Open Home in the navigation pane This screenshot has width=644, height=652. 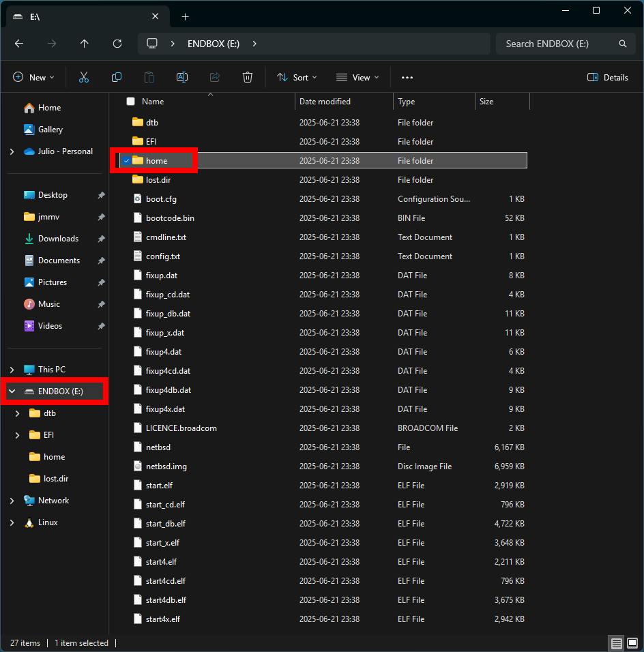click(x=49, y=108)
